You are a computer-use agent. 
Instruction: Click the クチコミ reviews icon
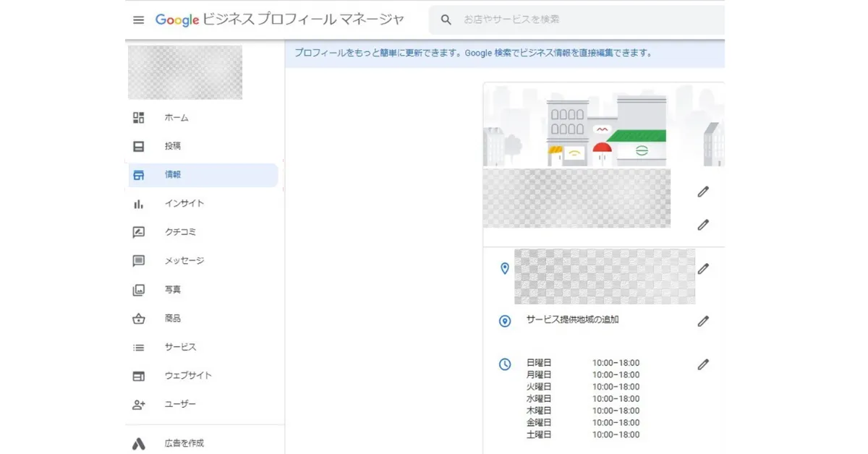[x=138, y=232]
